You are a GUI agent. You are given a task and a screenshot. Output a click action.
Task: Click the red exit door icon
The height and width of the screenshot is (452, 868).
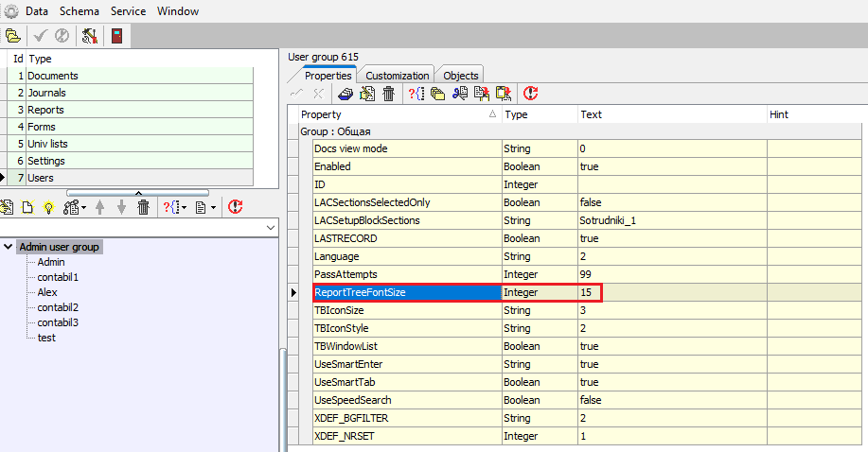pyautogui.click(x=116, y=36)
